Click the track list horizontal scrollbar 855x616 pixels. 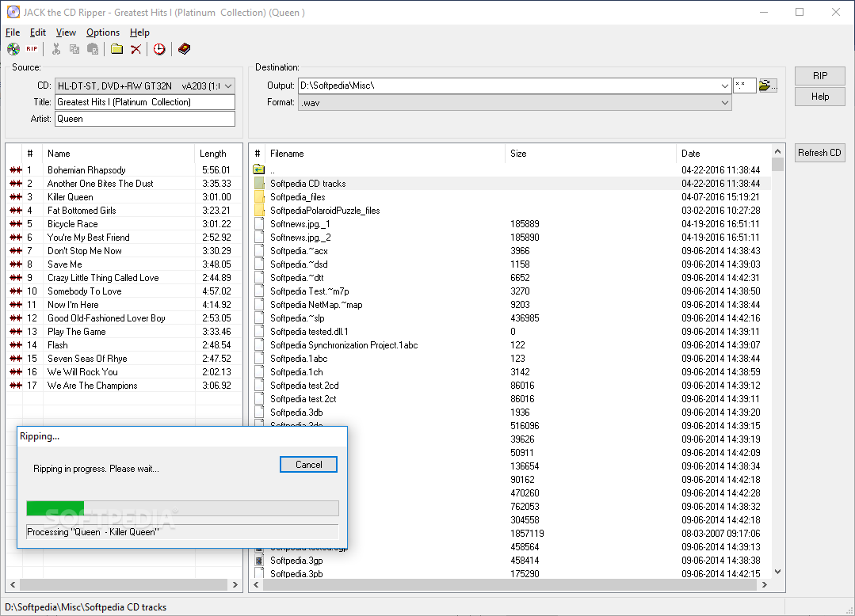click(124, 584)
